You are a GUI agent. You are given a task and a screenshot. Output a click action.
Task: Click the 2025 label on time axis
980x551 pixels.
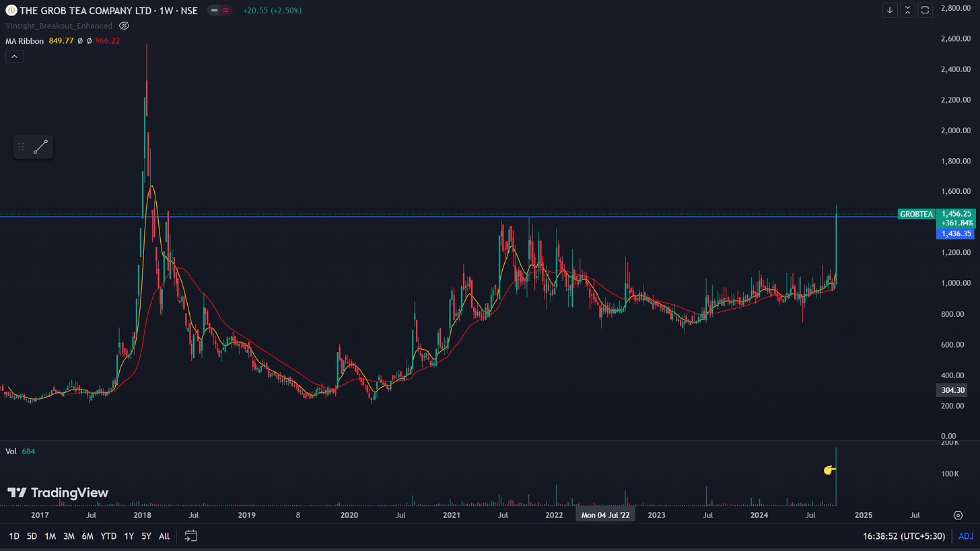point(863,515)
